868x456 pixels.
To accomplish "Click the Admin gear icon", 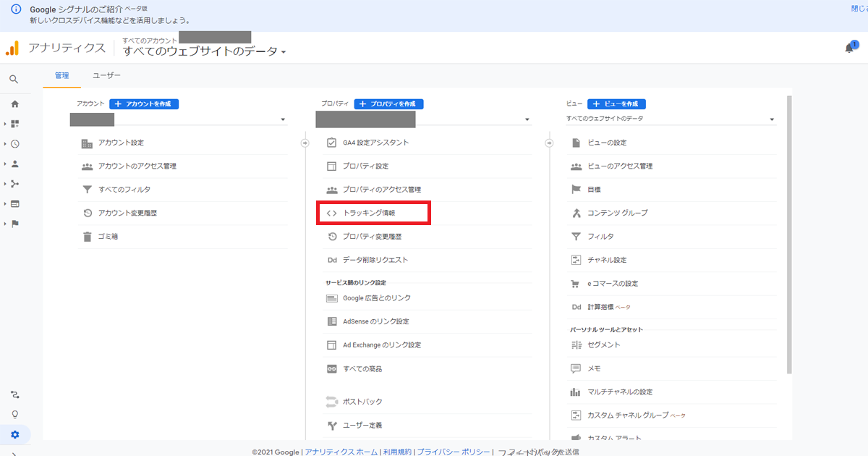I will (x=14, y=434).
